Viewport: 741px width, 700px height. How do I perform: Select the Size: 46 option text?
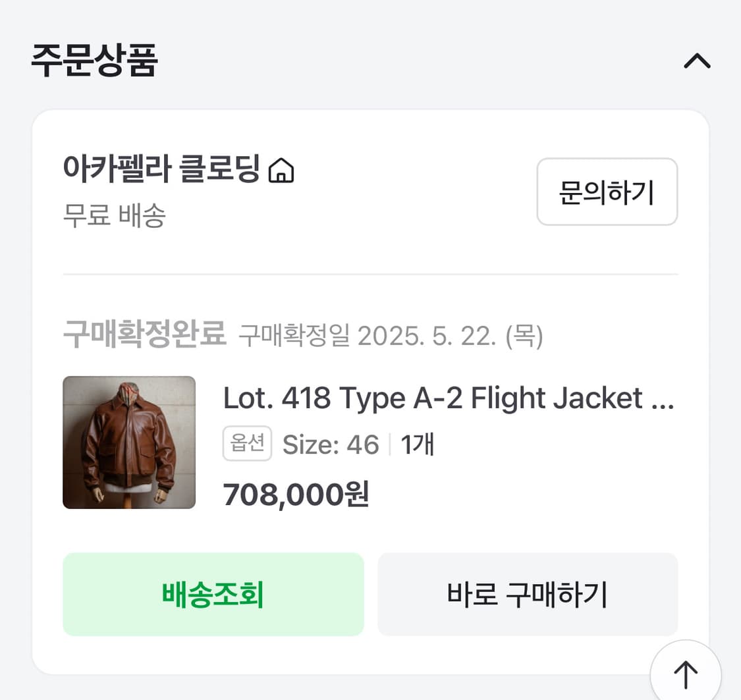[329, 444]
